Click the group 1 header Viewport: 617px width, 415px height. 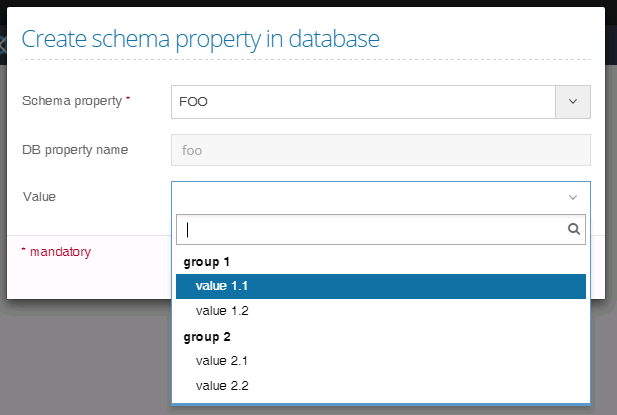(207, 262)
